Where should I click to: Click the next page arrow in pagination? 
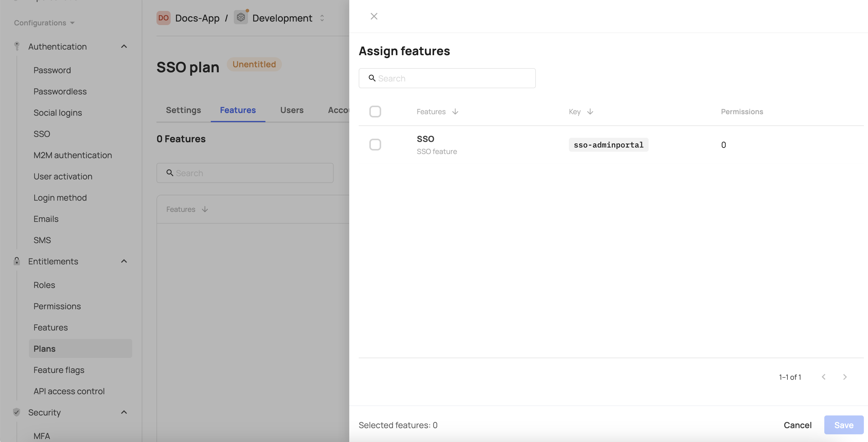[845, 377]
